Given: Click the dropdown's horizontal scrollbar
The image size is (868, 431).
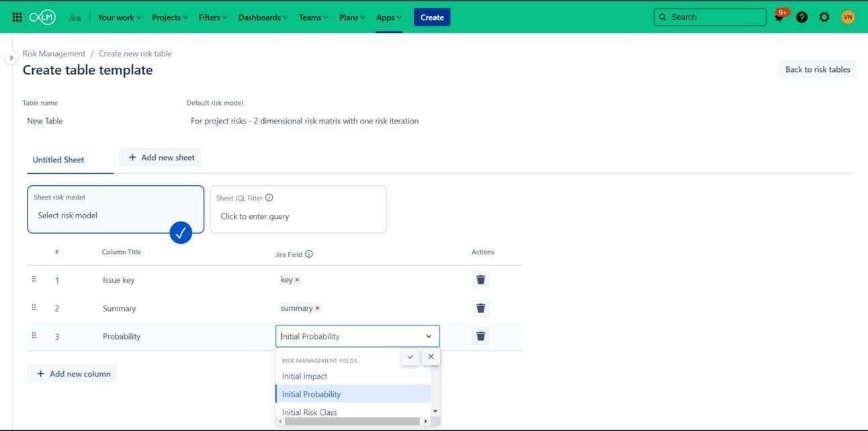Looking at the screenshot, I should (352, 422).
